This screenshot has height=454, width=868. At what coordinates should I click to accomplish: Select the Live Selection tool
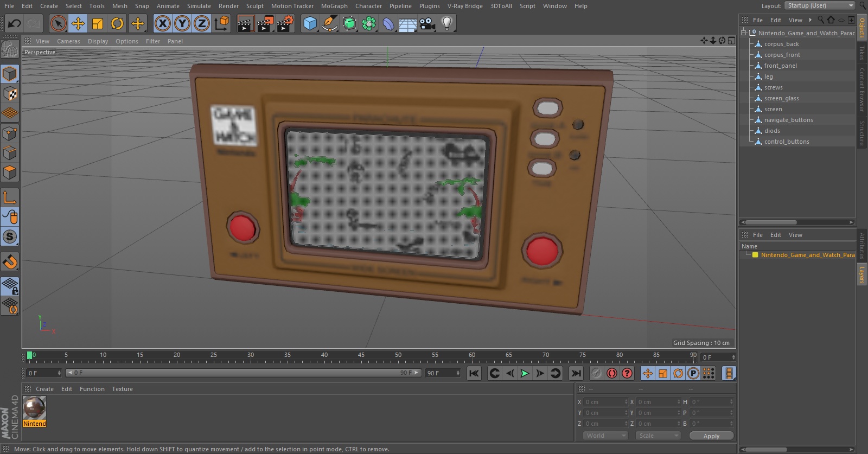(58, 23)
